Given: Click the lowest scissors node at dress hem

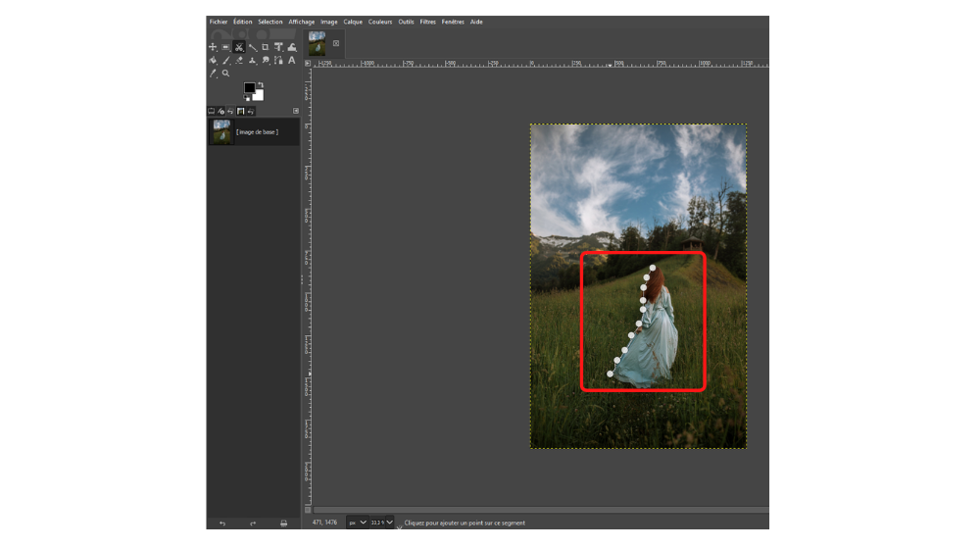Looking at the screenshot, I should (610, 374).
